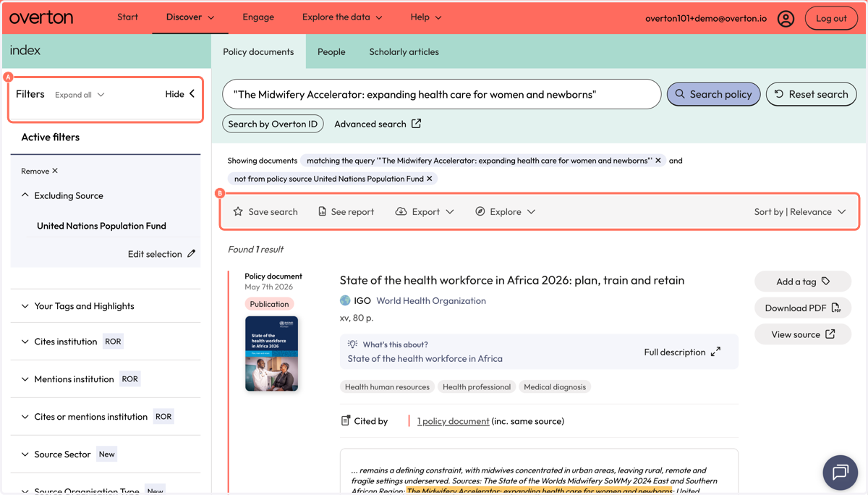Click the Export cloud icon
The height and width of the screenshot is (495, 868).
[x=401, y=211]
